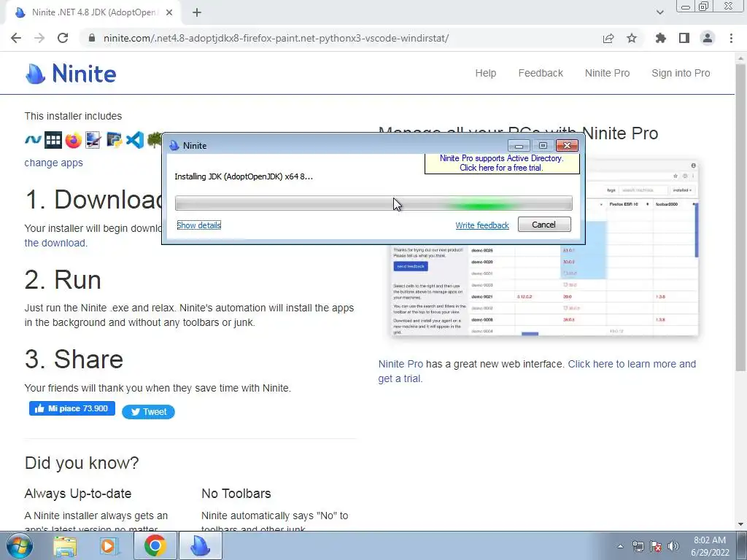The image size is (747, 560).
Task: Open the Chrome profile avatar
Action: pyautogui.click(x=708, y=38)
